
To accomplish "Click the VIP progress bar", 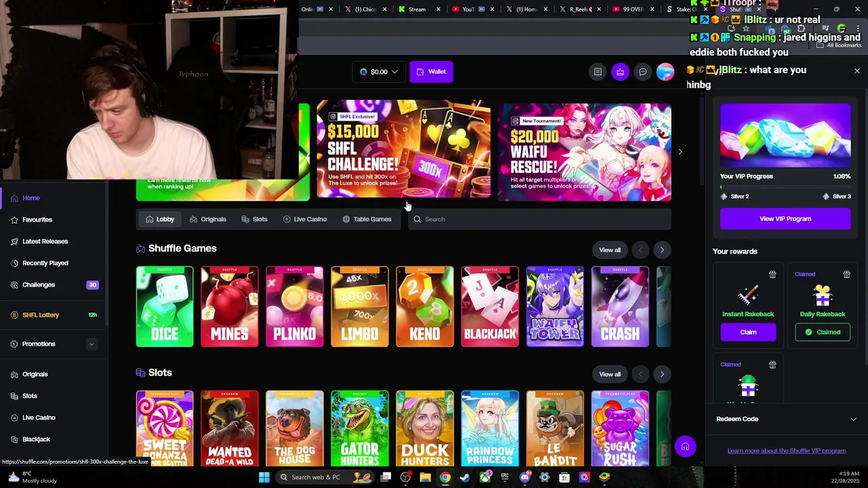I will (785, 186).
